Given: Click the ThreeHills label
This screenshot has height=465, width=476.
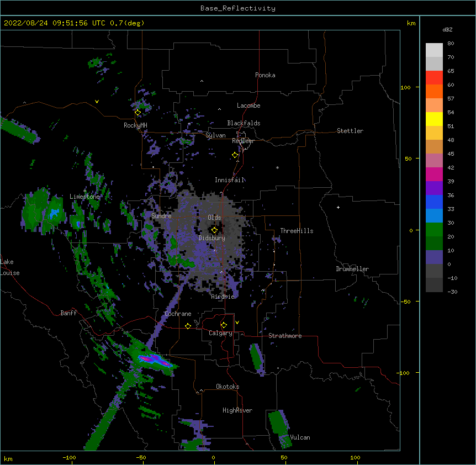Looking at the screenshot, I should pyautogui.click(x=297, y=231).
